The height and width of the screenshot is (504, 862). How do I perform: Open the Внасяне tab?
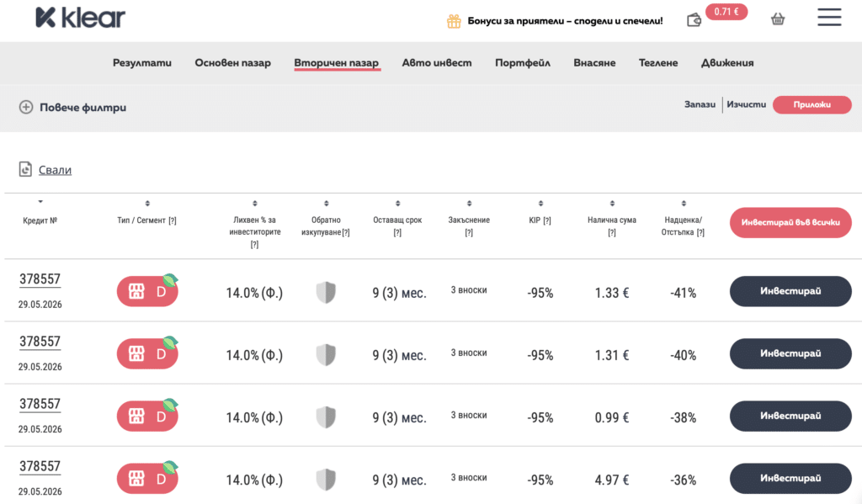594,62
